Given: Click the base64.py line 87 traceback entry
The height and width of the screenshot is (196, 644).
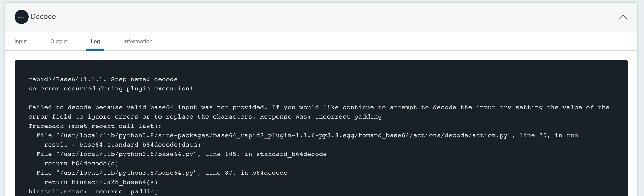Looking at the screenshot, I should tap(162, 173).
